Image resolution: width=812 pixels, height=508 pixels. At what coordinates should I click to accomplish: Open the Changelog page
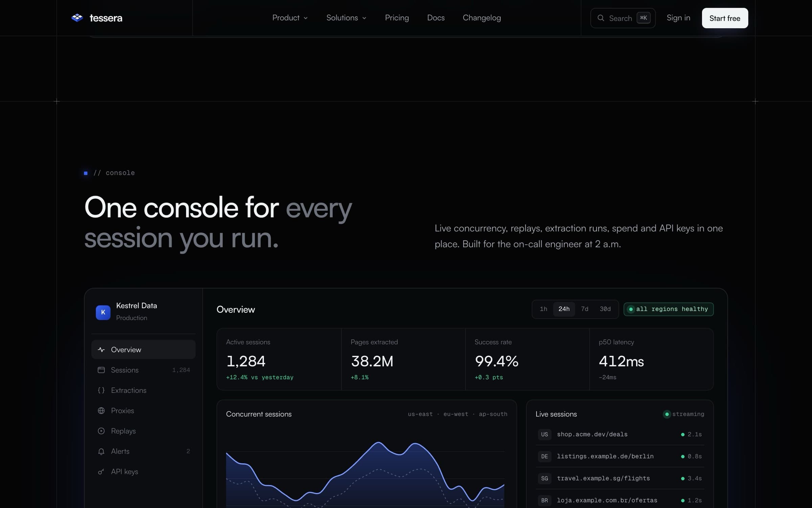(x=482, y=18)
